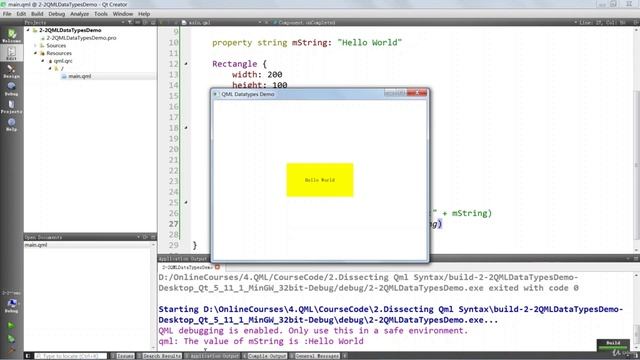
Task: Open the Window menu
Action: (x=123, y=14)
